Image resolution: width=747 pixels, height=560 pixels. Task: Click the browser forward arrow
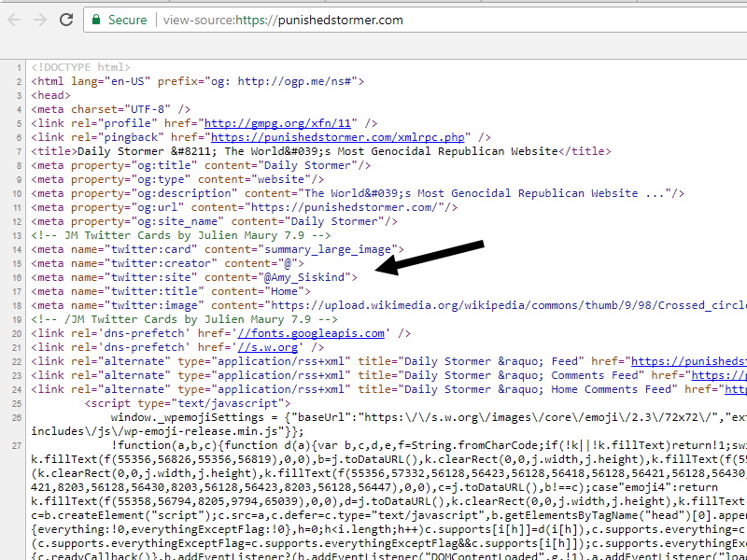pos(40,20)
